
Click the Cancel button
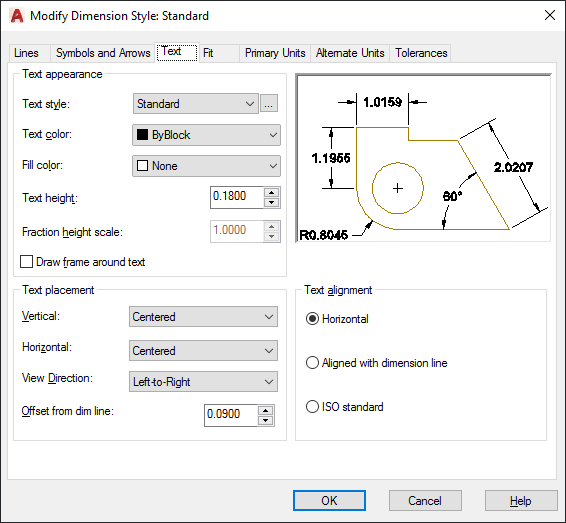(x=425, y=501)
